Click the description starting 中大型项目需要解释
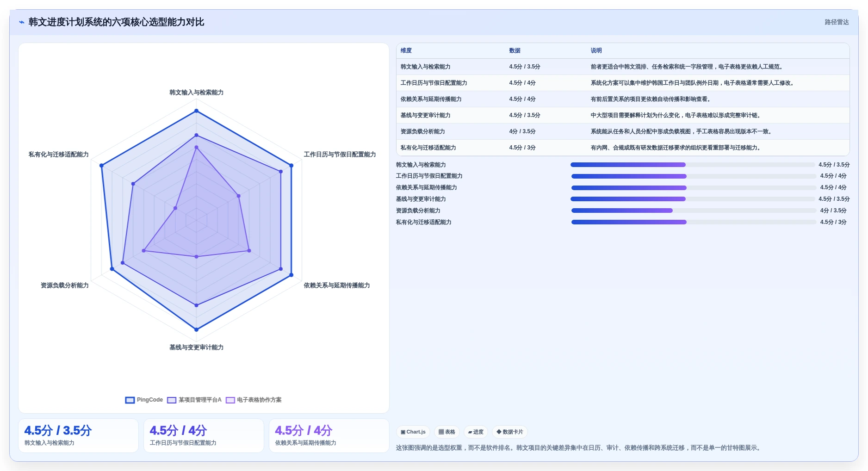The height and width of the screenshot is (471, 868). 676,115
